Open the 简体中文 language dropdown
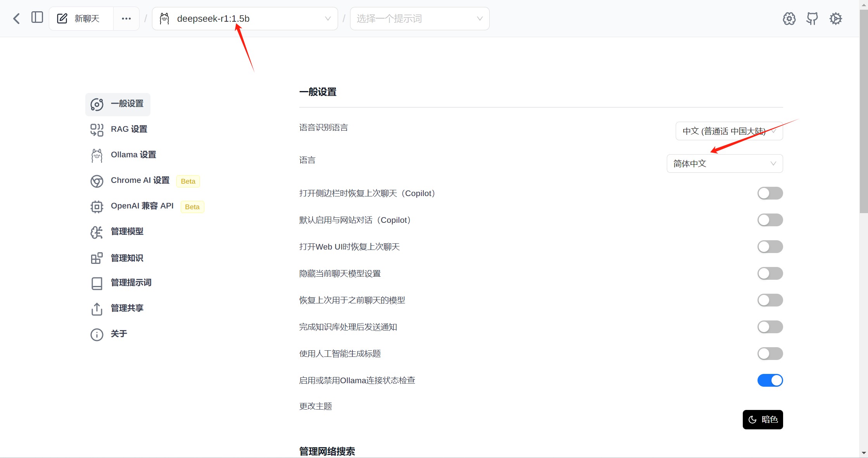 coord(725,164)
